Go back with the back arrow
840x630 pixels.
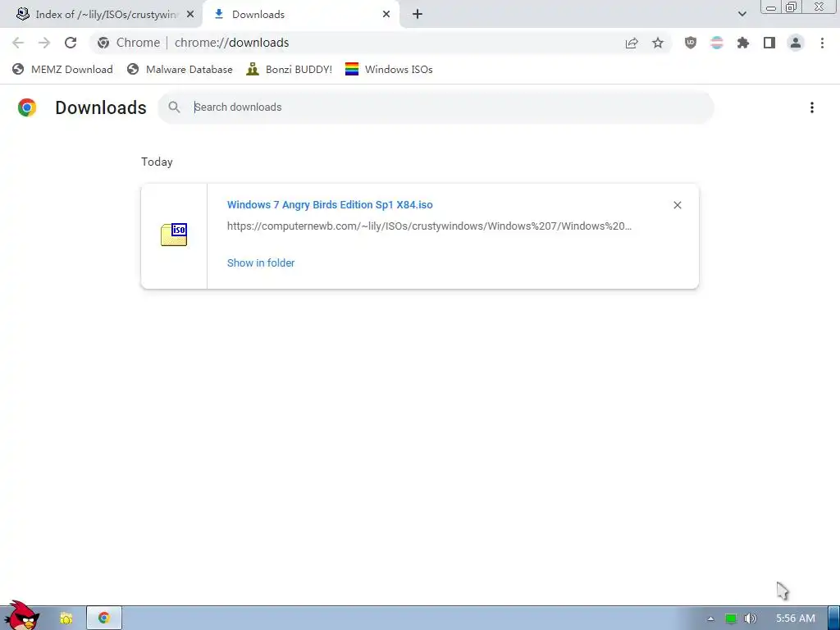[x=18, y=43]
